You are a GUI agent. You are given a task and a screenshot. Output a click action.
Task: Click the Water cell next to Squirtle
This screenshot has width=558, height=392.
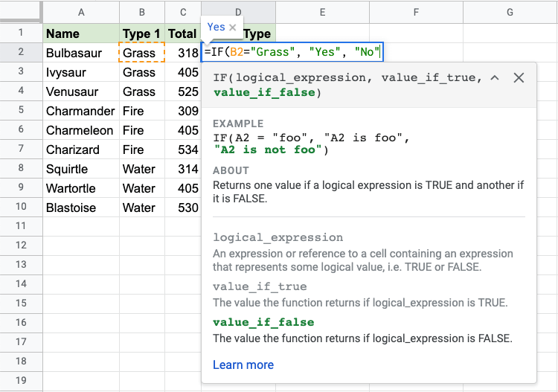(141, 169)
